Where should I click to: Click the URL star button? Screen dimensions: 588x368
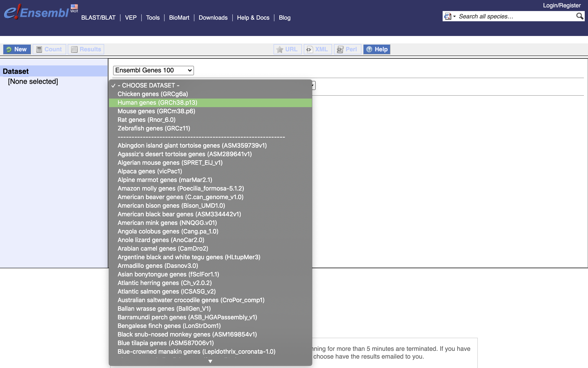(287, 49)
